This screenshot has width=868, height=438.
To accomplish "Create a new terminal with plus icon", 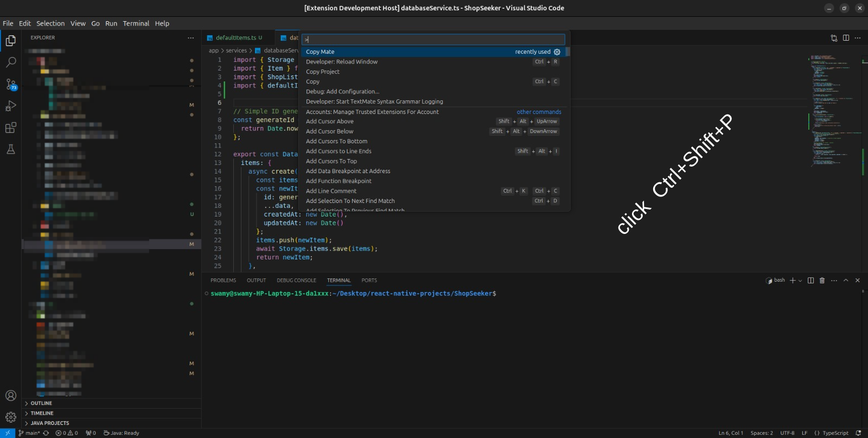I will (x=793, y=281).
